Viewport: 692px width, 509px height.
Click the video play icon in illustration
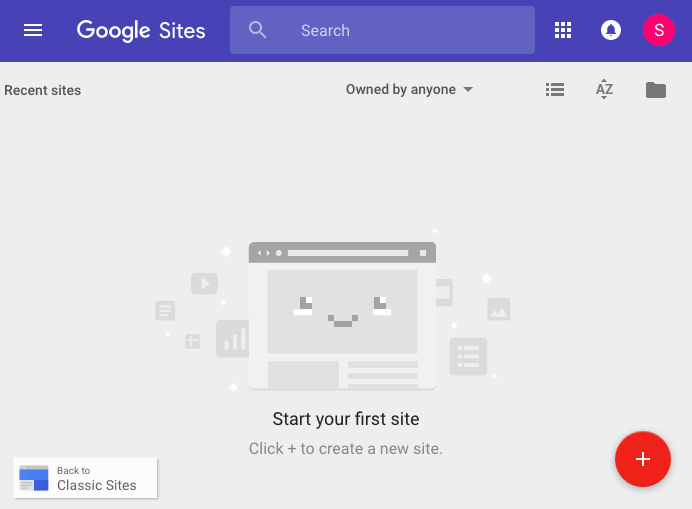point(204,284)
